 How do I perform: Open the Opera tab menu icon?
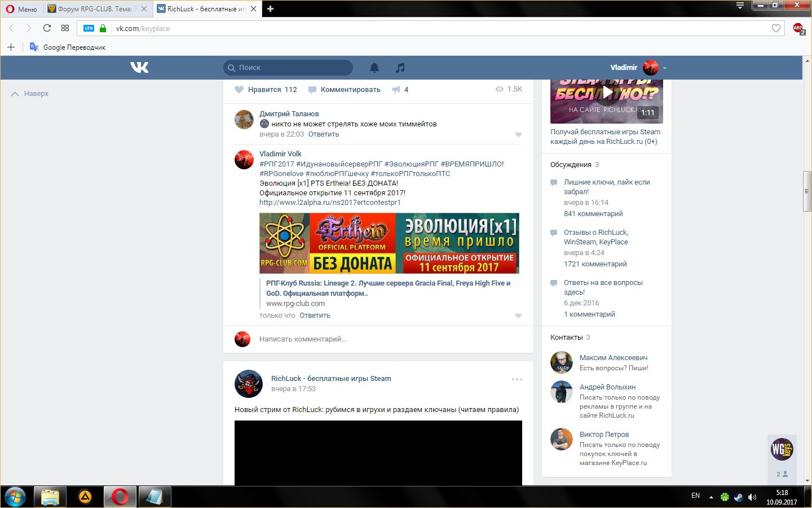[x=740, y=6]
